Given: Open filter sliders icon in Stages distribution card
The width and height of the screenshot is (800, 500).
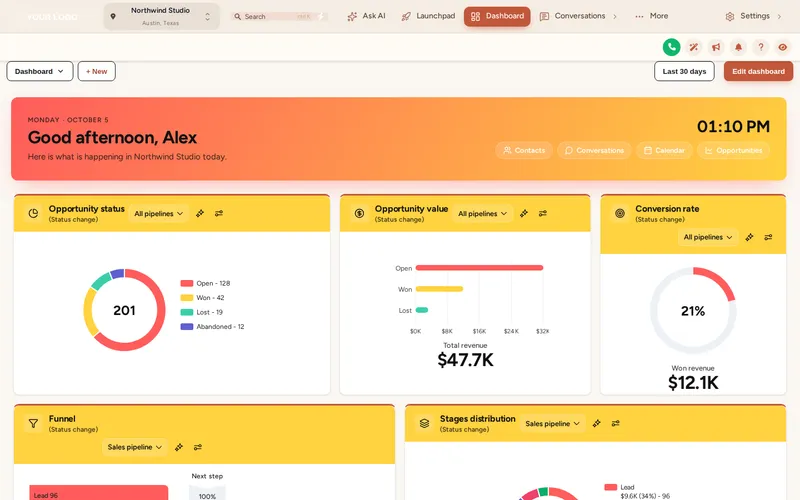Looking at the screenshot, I should coord(616,423).
